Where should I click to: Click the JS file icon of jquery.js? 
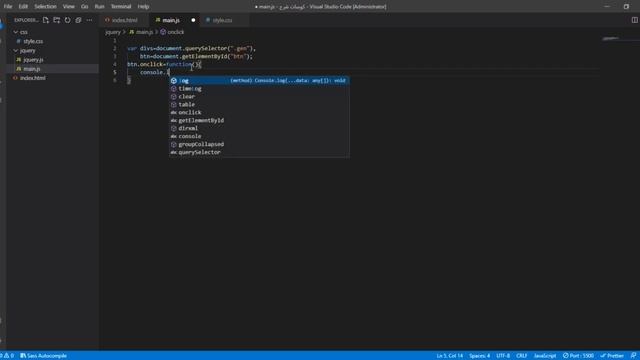[19, 60]
